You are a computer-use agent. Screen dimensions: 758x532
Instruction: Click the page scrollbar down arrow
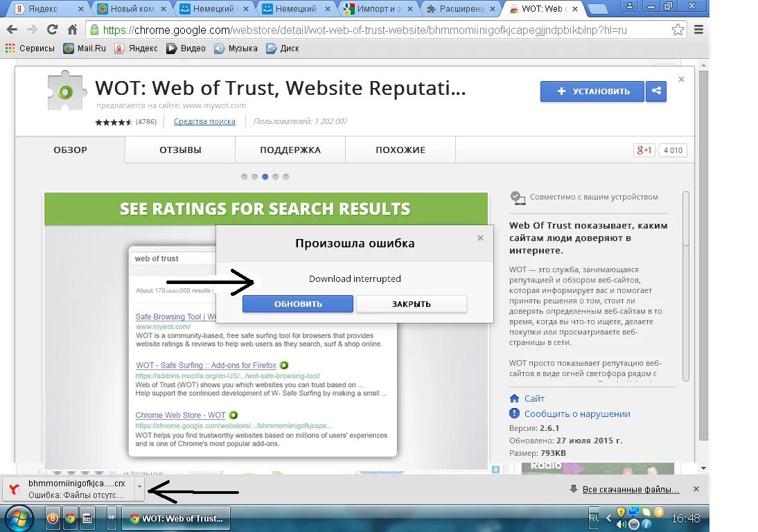click(704, 468)
